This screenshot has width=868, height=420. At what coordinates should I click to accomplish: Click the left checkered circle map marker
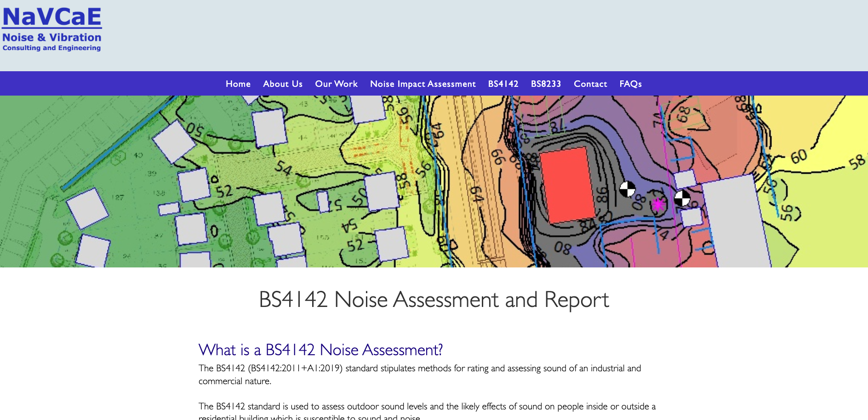pos(627,188)
